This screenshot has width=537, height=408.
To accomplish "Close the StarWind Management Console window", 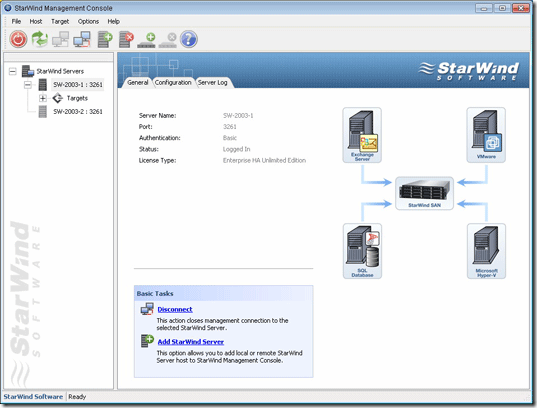I will pyautogui.click(x=521, y=8).
